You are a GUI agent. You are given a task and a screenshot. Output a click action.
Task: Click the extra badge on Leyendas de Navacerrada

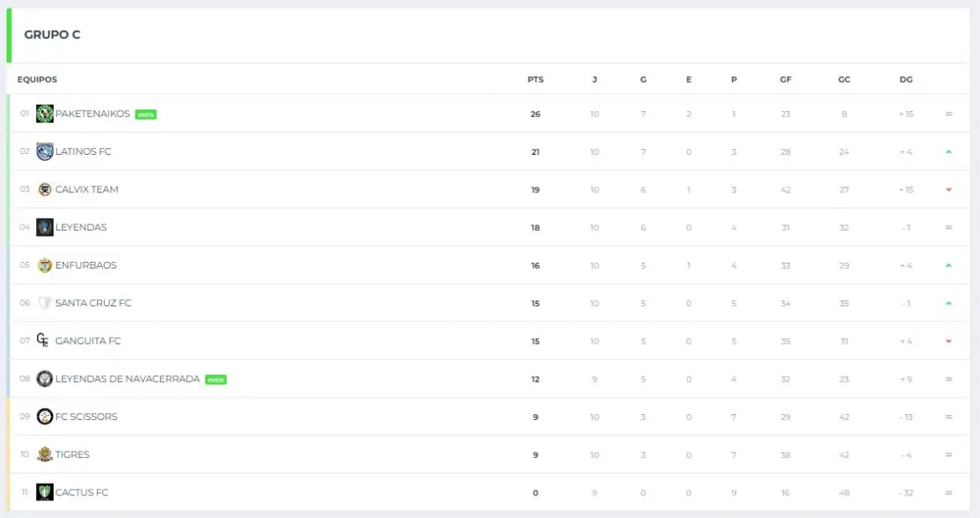click(x=215, y=379)
